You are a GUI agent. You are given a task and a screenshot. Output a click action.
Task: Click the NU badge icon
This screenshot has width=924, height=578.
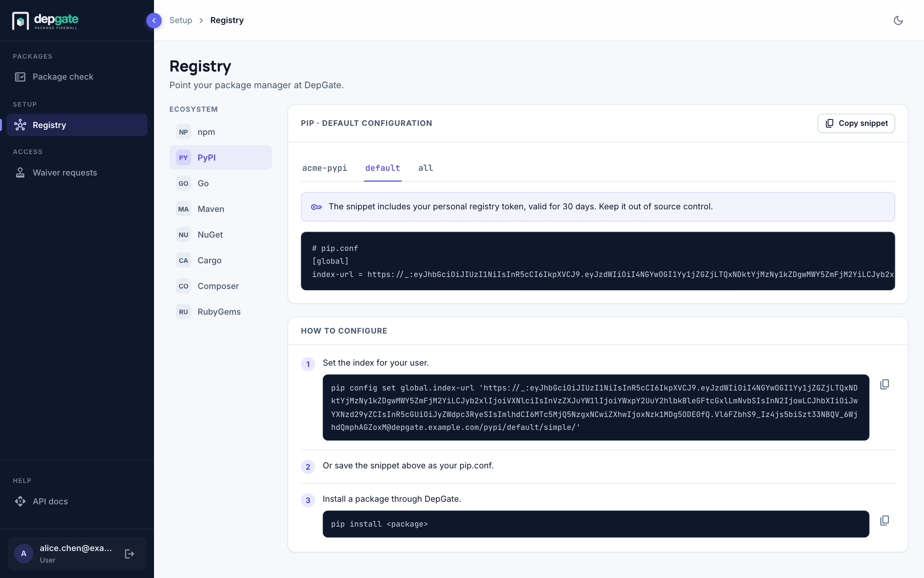coord(184,235)
